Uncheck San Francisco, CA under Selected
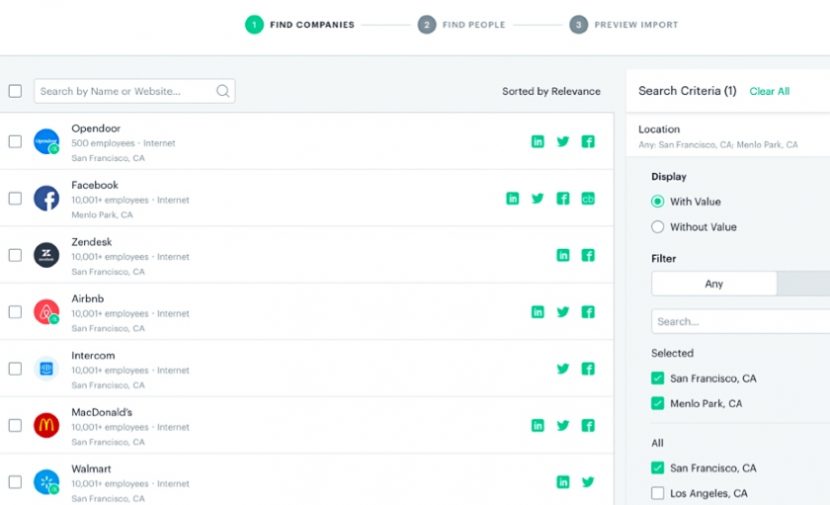Image resolution: width=830 pixels, height=505 pixels. (x=657, y=378)
